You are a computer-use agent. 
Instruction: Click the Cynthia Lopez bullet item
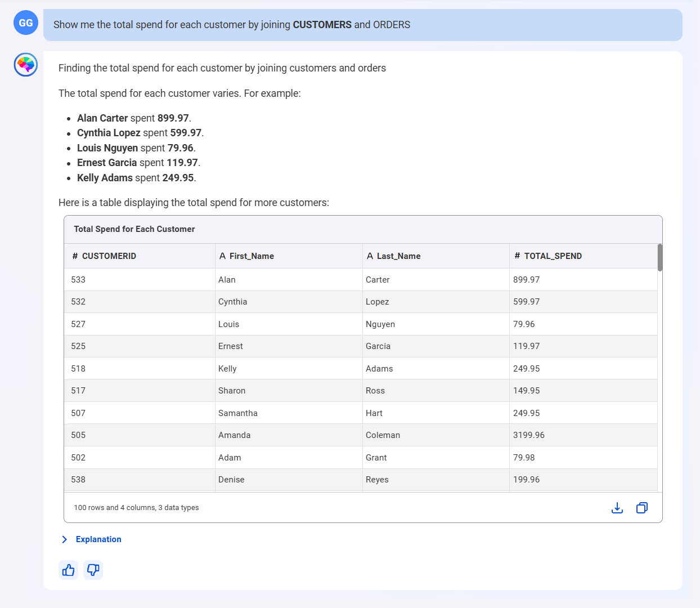[x=140, y=133]
